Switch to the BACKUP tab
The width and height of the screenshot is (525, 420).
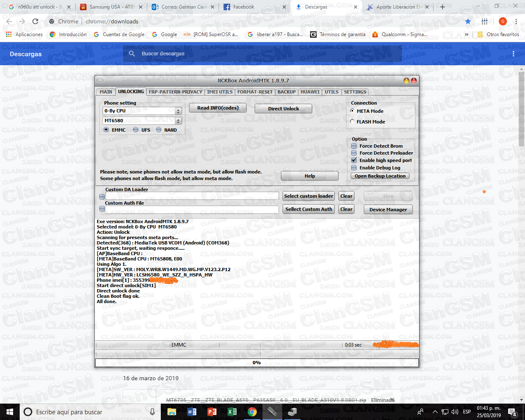tap(287, 92)
